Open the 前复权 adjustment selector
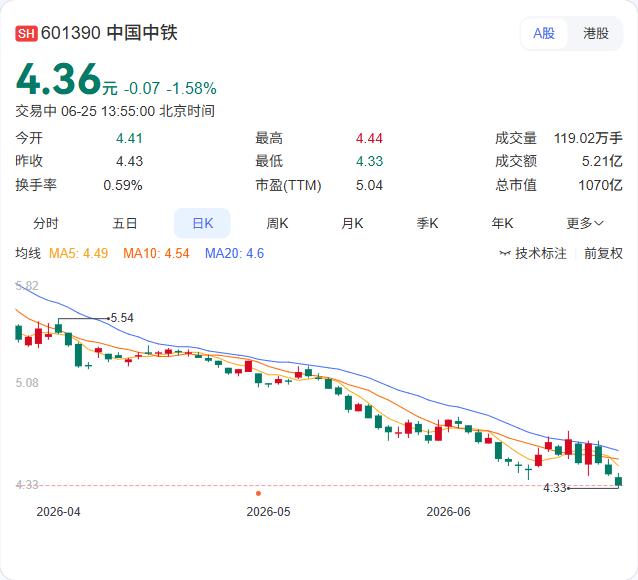 click(x=603, y=254)
